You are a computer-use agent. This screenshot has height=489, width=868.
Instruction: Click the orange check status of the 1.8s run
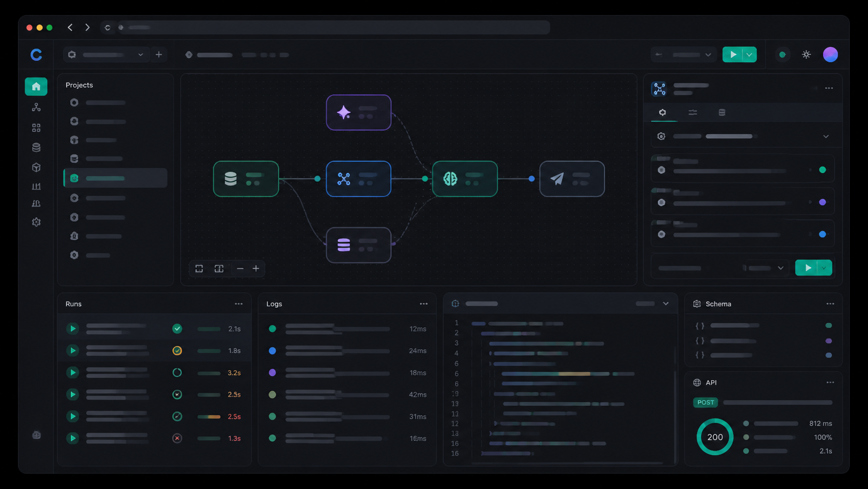177,351
